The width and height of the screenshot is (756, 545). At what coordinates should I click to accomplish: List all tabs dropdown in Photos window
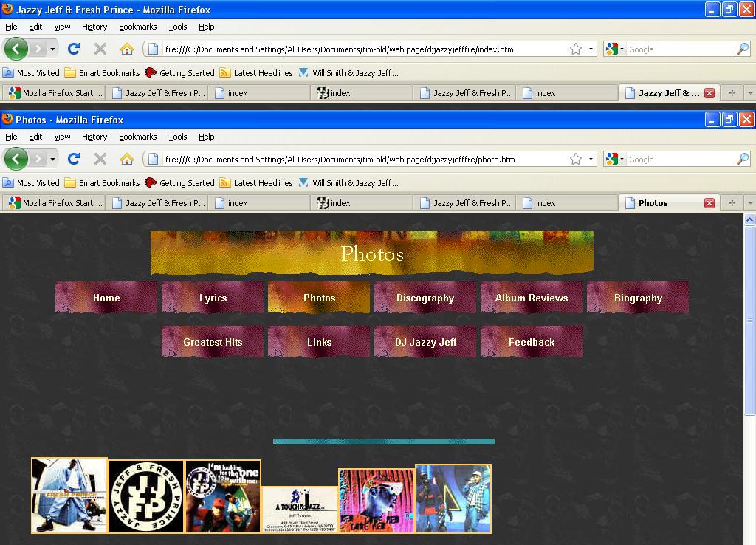[750, 203]
